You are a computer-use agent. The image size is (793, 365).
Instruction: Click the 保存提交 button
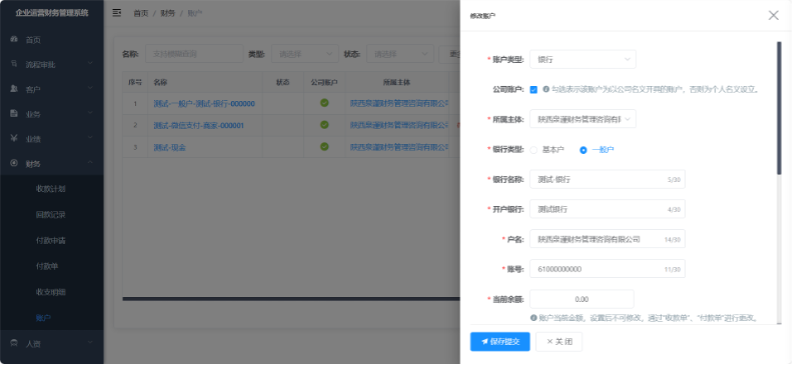500,342
